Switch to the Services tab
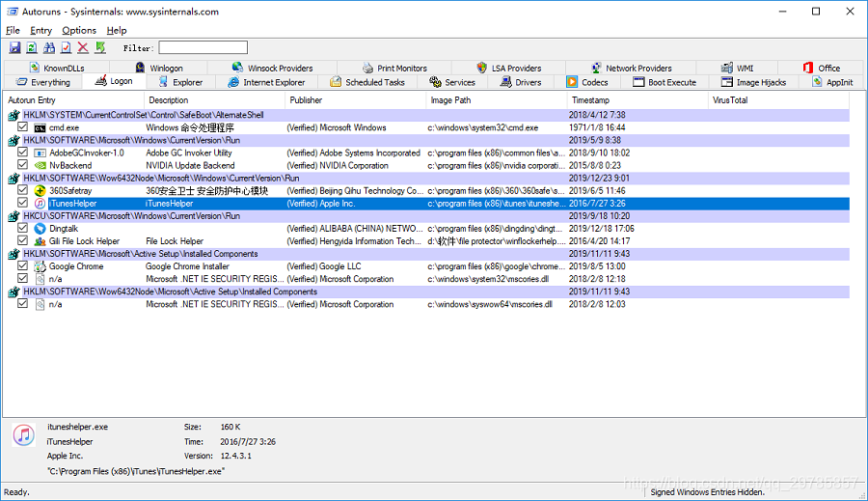The width and height of the screenshot is (868, 501). pos(452,82)
